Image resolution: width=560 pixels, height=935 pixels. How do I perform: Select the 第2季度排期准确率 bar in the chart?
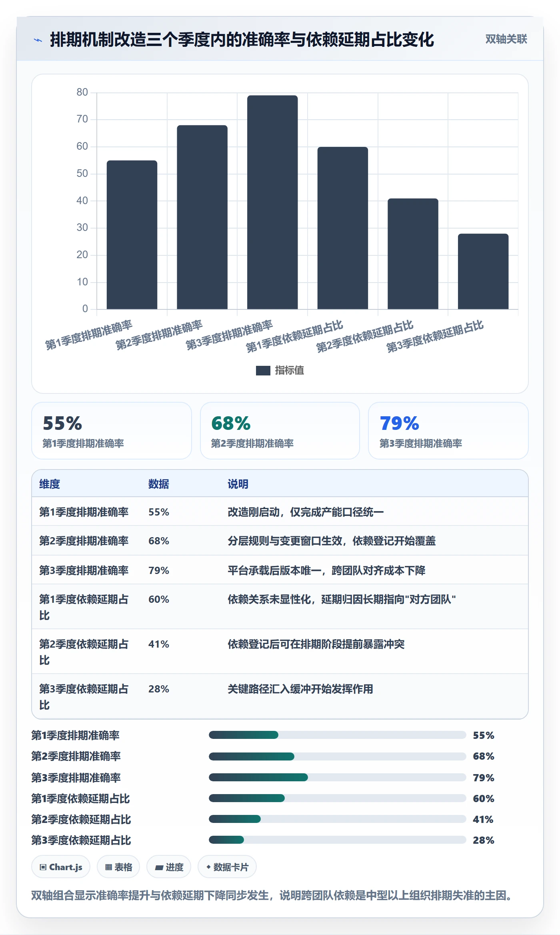pos(202,217)
